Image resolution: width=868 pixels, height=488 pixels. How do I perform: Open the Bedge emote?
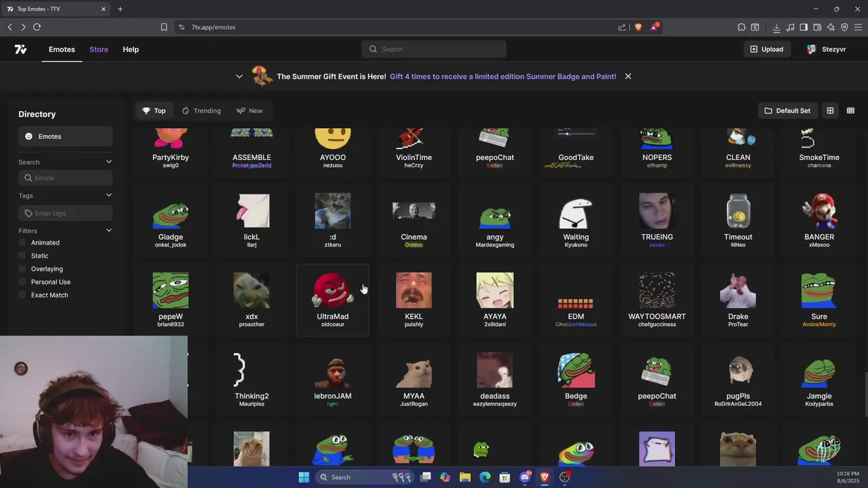coord(576,379)
